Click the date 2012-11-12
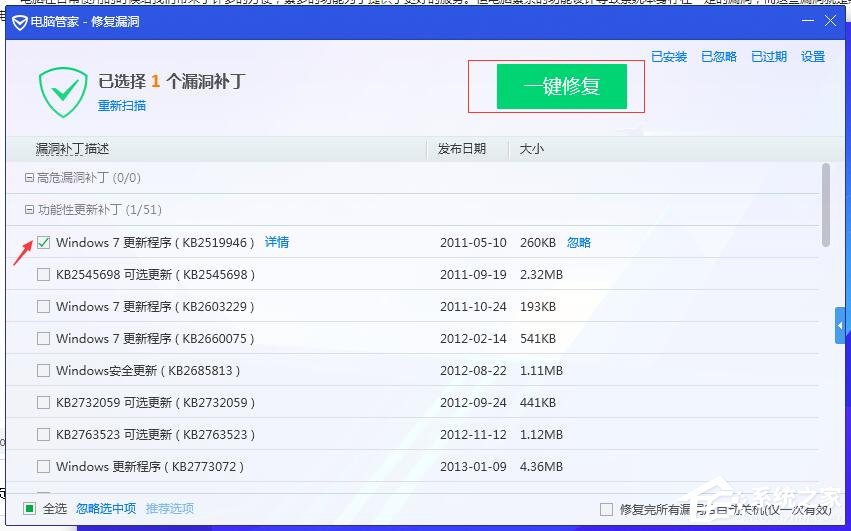 [x=473, y=435]
